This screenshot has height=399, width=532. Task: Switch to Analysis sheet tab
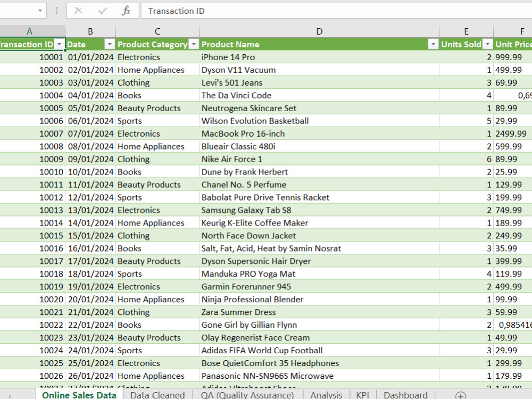click(326, 395)
